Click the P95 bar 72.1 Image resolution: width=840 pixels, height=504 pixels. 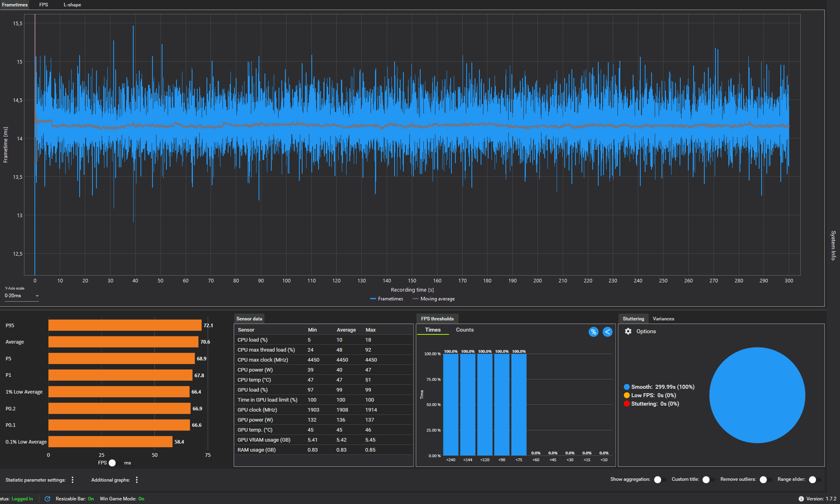coord(125,325)
